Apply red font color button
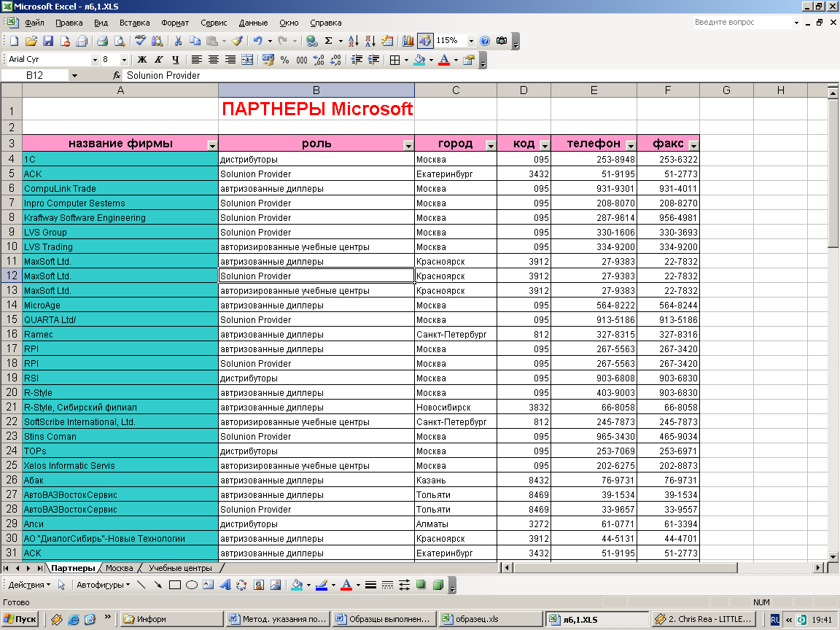 click(x=444, y=60)
